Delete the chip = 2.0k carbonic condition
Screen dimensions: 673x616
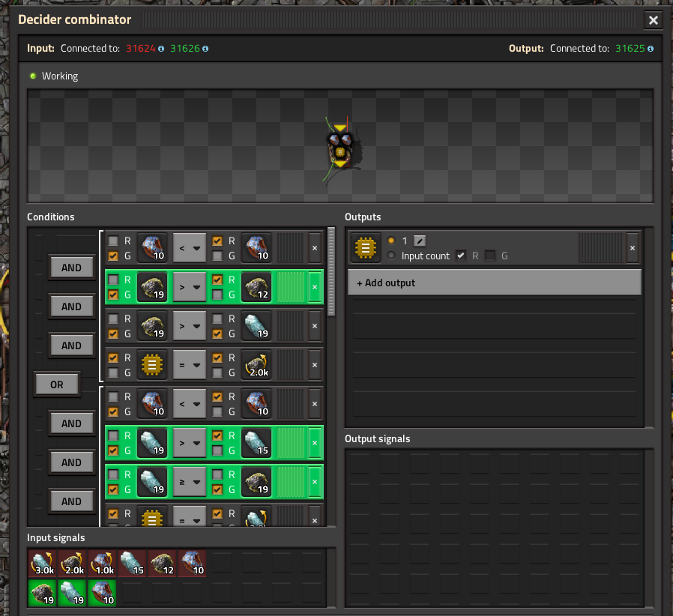click(x=315, y=365)
